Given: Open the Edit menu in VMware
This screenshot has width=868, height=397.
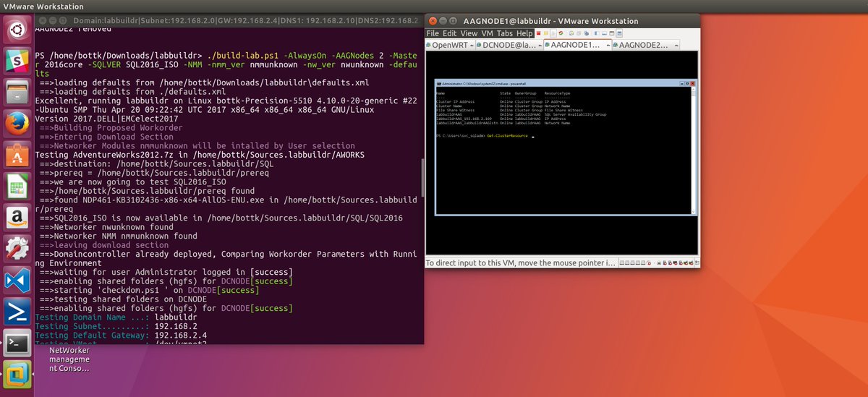Looking at the screenshot, I should point(449,33).
